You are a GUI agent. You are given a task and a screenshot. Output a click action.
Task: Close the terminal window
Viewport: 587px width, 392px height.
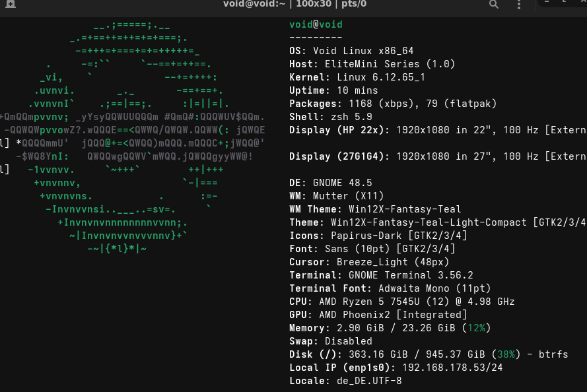pyautogui.click(x=582, y=2)
